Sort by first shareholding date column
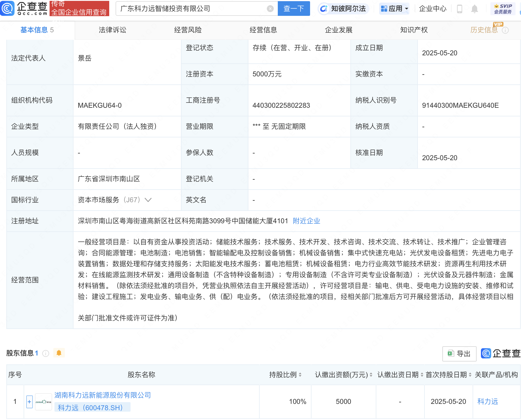 coord(470,375)
